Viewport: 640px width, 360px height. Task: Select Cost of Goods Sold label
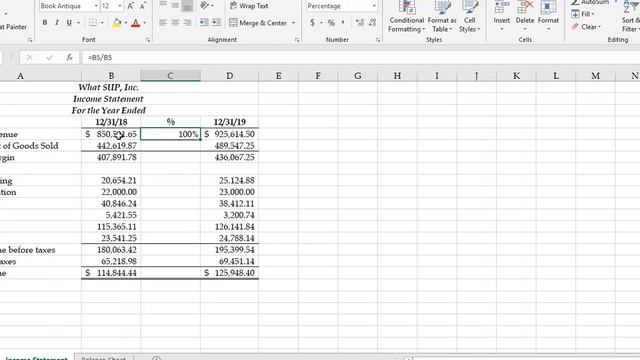coord(29,146)
